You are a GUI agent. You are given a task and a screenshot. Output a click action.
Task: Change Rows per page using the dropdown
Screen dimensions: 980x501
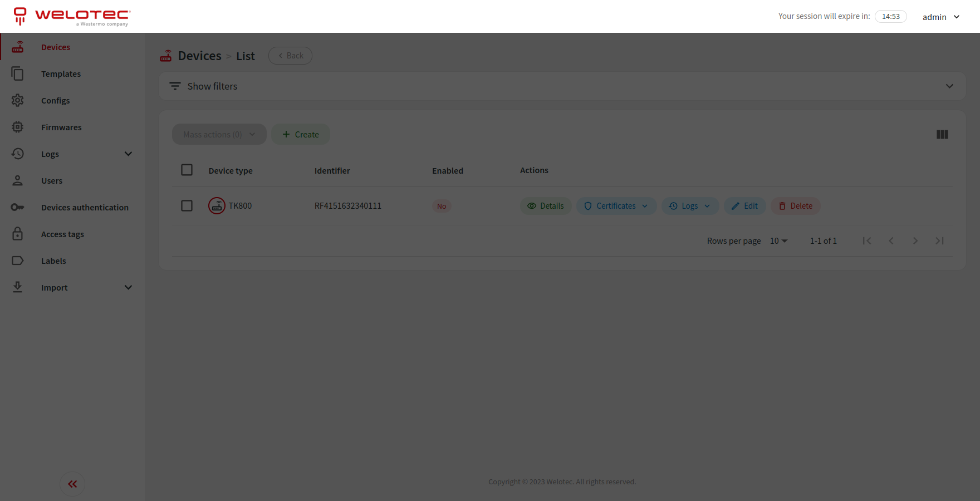pyautogui.click(x=778, y=240)
